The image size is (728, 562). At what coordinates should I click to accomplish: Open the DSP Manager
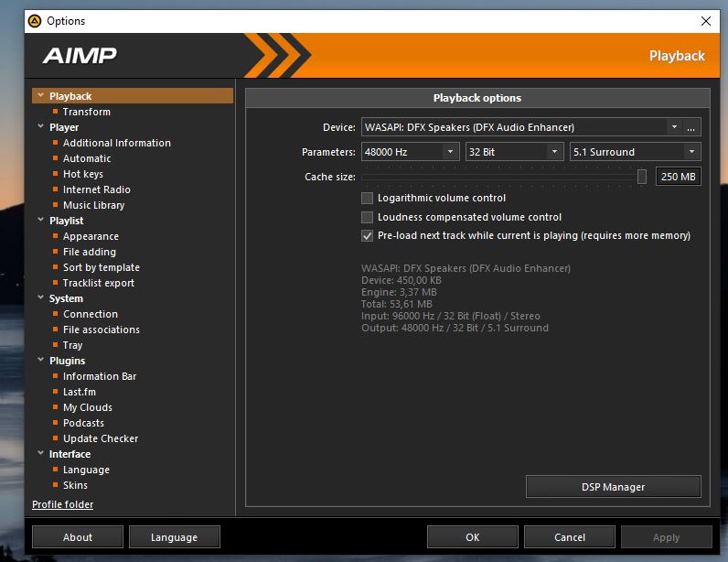(614, 487)
